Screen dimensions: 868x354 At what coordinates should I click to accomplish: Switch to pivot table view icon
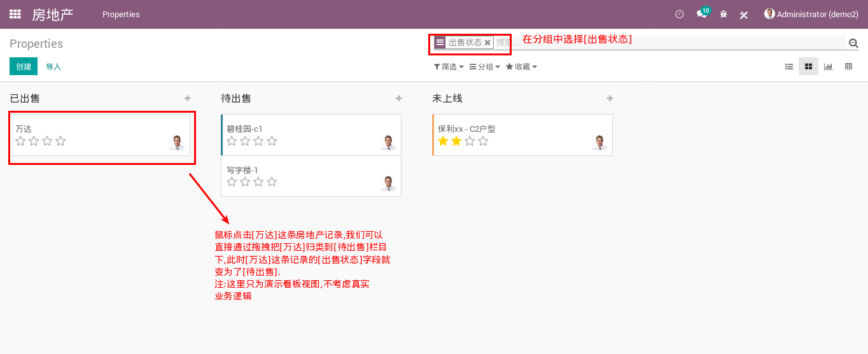click(848, 66)
